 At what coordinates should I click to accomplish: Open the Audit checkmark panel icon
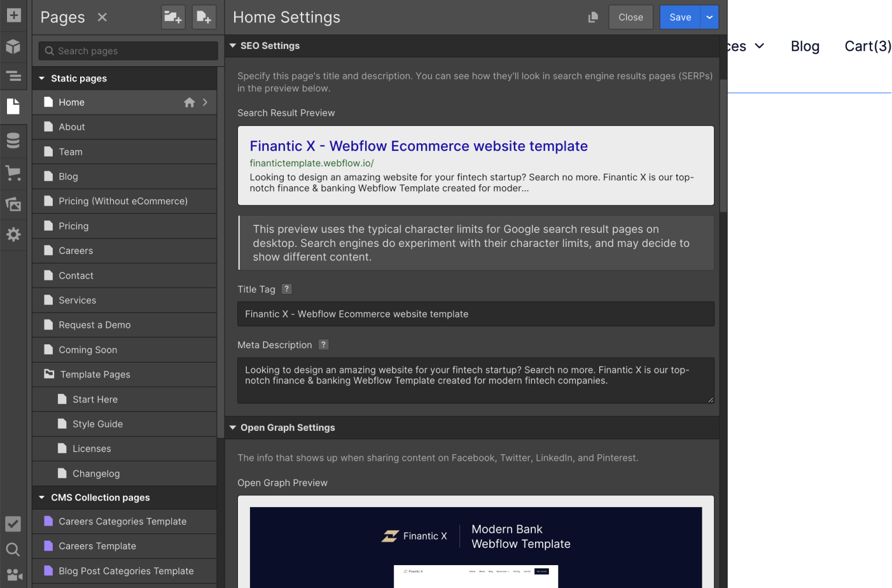pos(13,524)
